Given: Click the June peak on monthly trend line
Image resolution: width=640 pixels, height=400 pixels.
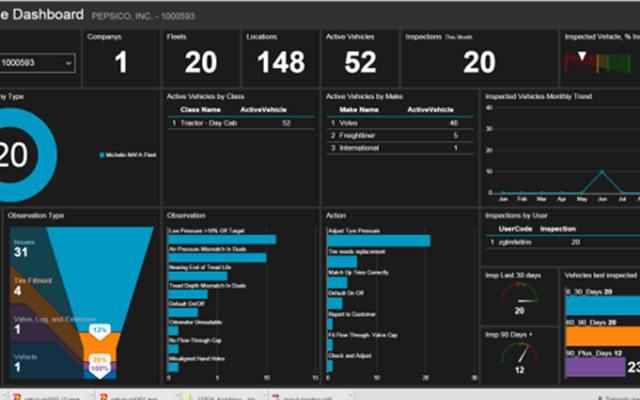Looking at the screenshot, I should (602, 171).
